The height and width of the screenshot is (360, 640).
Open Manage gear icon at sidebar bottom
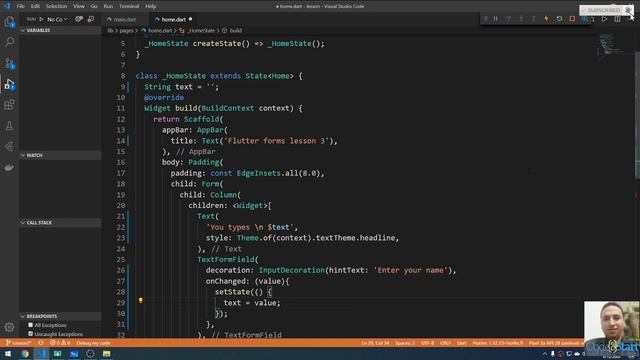[9, 327]
